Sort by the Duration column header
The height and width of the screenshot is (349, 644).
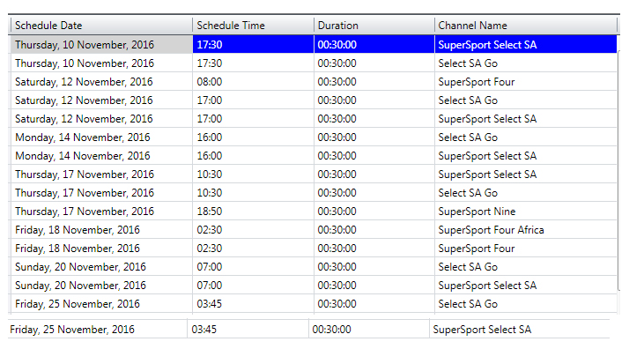pyautogui.click(x=374, y=26)
